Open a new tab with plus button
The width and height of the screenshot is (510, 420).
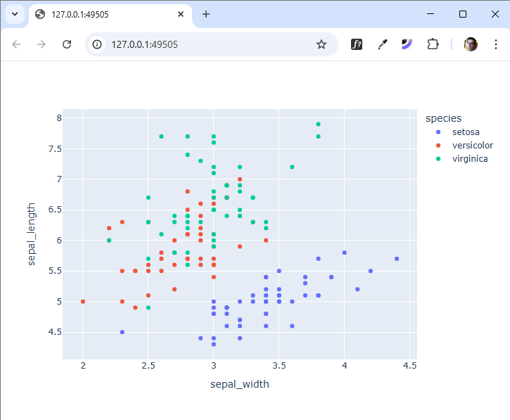point(206,14)
